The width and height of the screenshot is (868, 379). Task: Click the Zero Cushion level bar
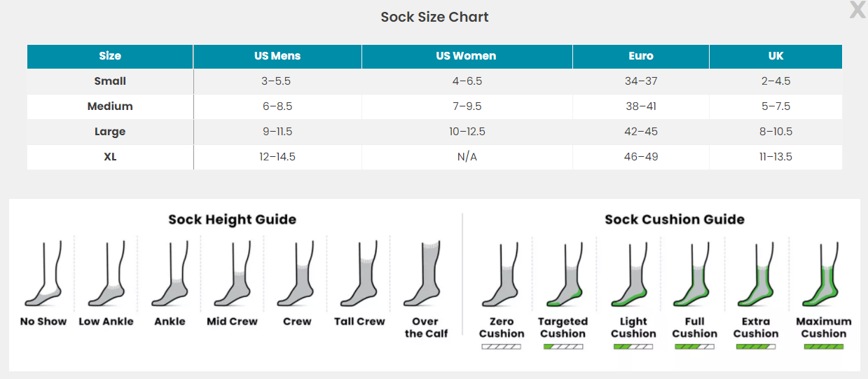click(502, 347)
